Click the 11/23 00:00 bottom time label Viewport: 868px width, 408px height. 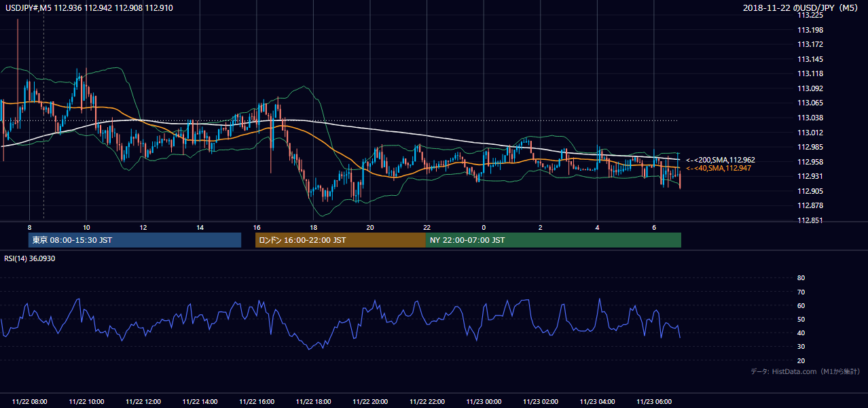pyautogui.click(x=484, y=402)
